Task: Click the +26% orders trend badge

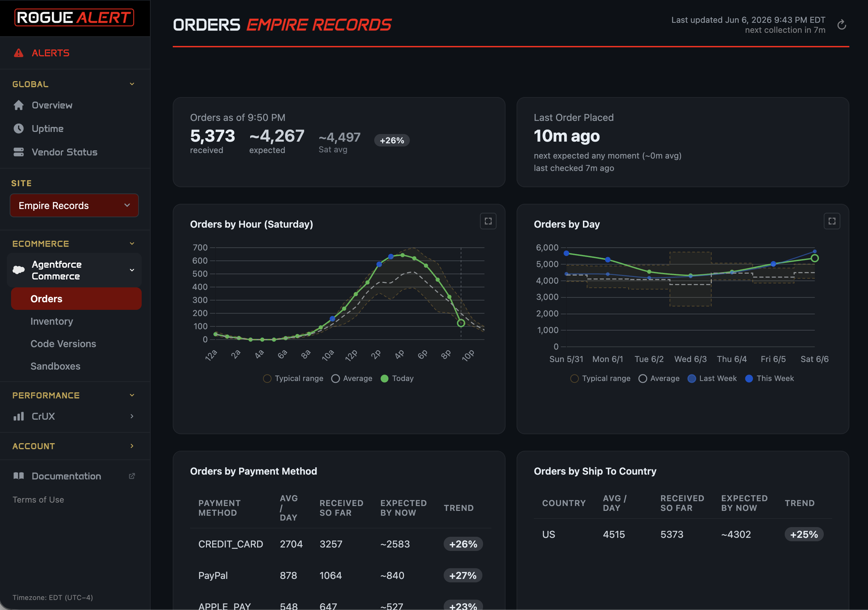Action: click(x=391, y=140)
